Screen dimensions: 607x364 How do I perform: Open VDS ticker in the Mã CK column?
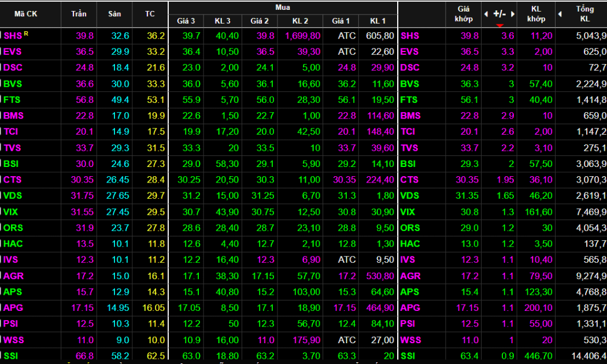13,195
